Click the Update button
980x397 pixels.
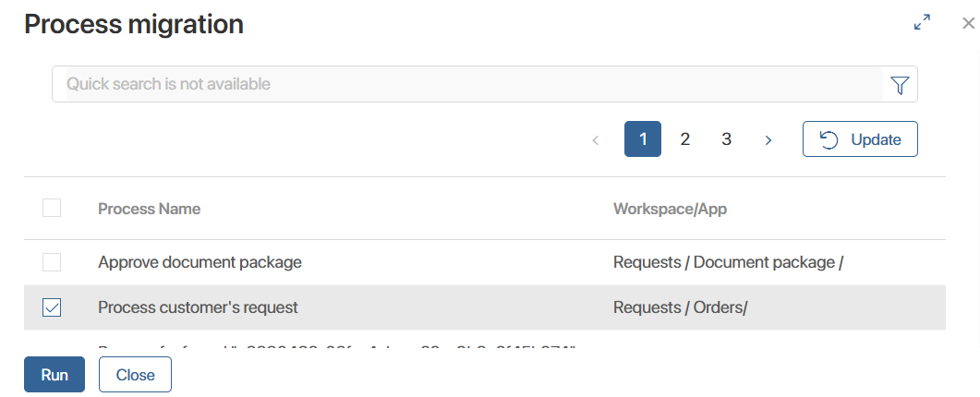tap(860, 139)
